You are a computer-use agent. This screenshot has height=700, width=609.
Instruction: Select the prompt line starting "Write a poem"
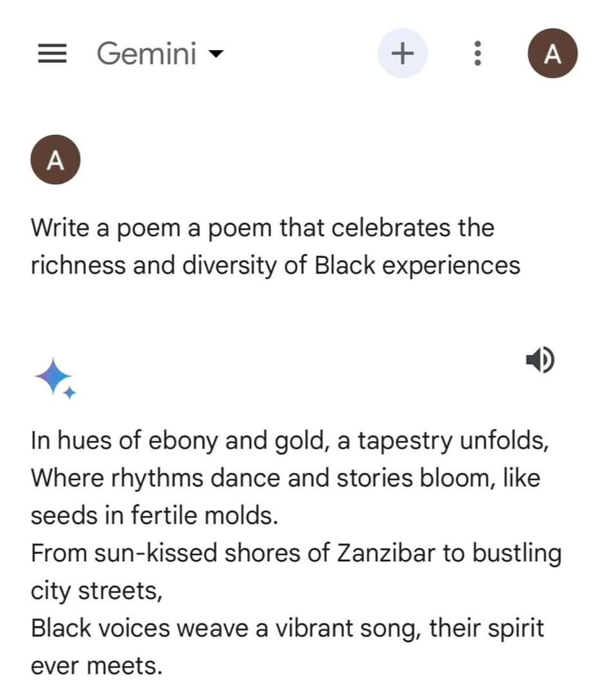click(x=262, y=228)
